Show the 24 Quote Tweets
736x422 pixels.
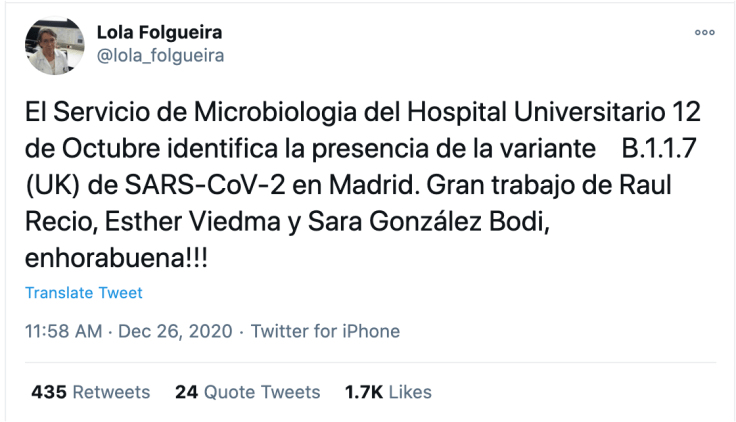click(x=247, y=391)
